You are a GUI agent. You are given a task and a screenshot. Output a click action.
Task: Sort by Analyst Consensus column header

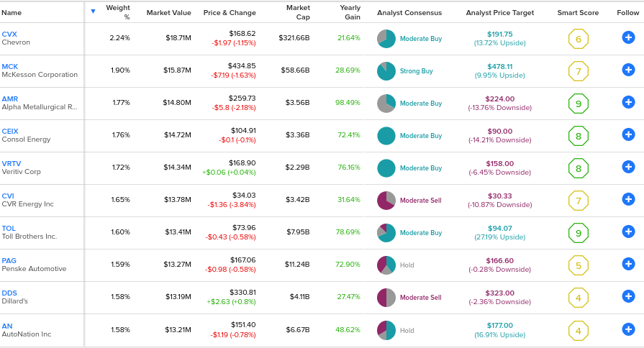coord(409,13)
